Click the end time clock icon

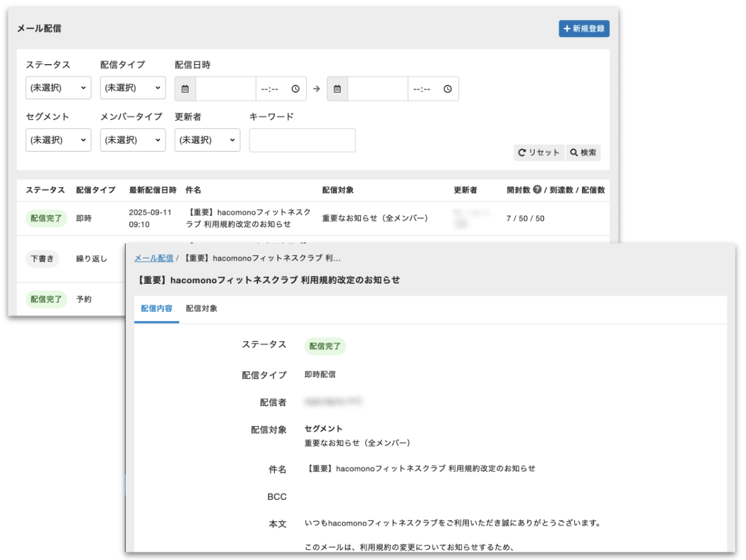tap(447, 89)
